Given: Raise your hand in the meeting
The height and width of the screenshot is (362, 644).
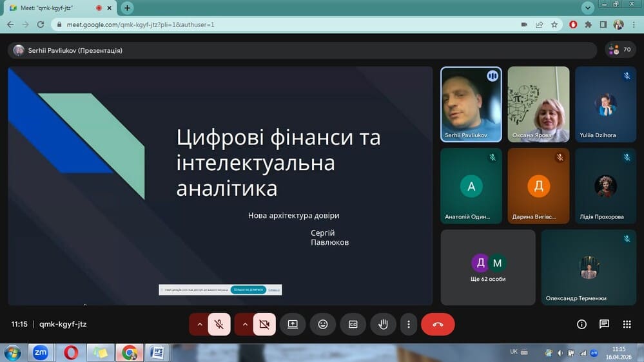Looking at the screenshot, I should coord(383,325).
